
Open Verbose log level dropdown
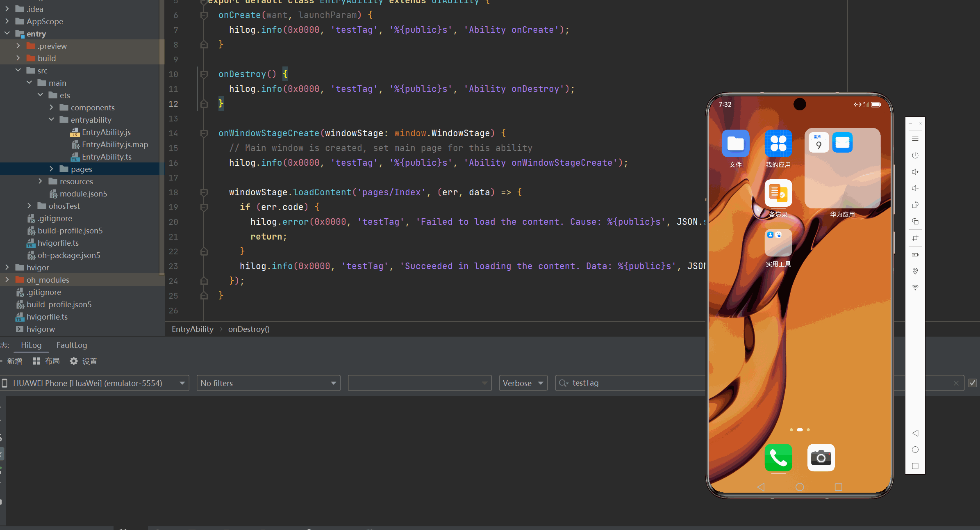coord(523,383)
